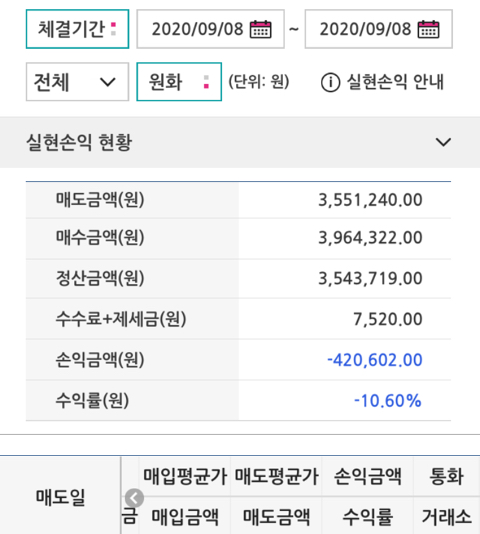Click the info icon for 실현손익 안내

pyautogui.click(x=330, y=82)
